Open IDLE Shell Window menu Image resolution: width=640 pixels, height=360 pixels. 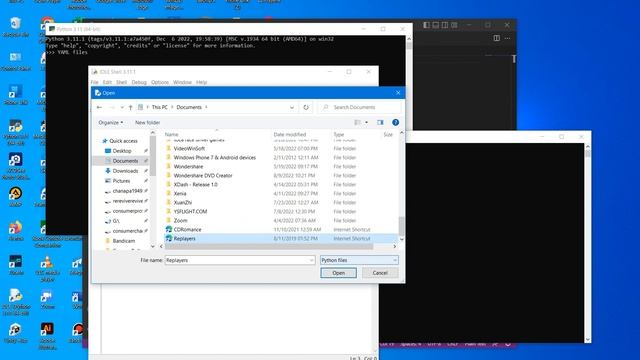tap(182, 82)
